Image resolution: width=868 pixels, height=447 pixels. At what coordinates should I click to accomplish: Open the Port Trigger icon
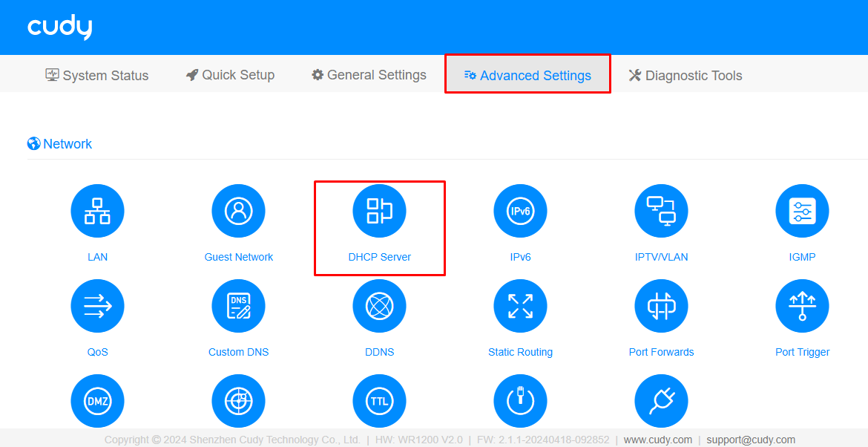coord(802,306)
